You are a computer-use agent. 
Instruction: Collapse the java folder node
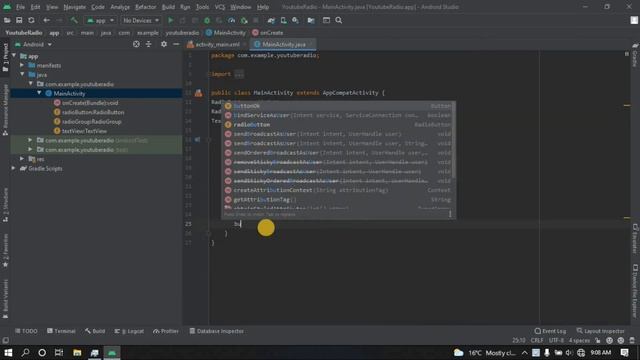(x=22, y=74)
